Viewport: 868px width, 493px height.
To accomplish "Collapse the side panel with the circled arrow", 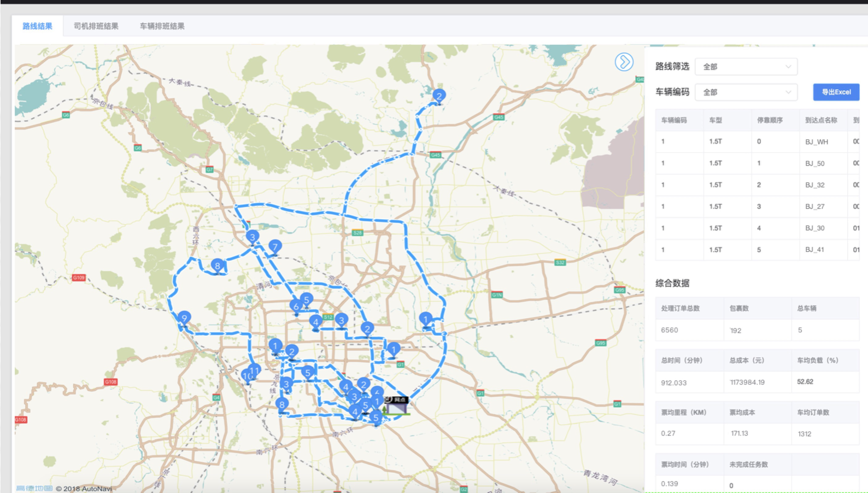I will (624, 62).
